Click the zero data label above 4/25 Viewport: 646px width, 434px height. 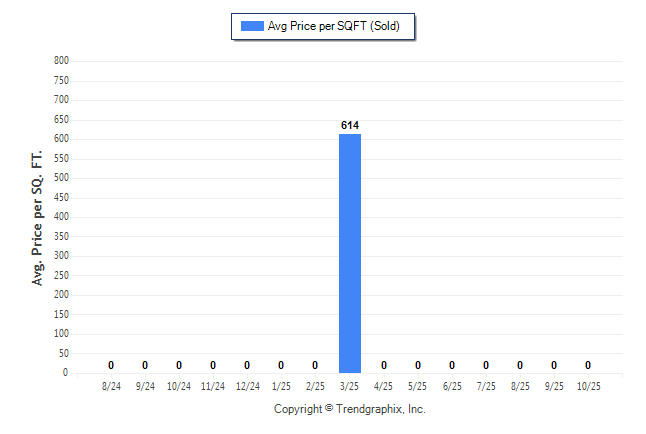click(x=384, y=365)
